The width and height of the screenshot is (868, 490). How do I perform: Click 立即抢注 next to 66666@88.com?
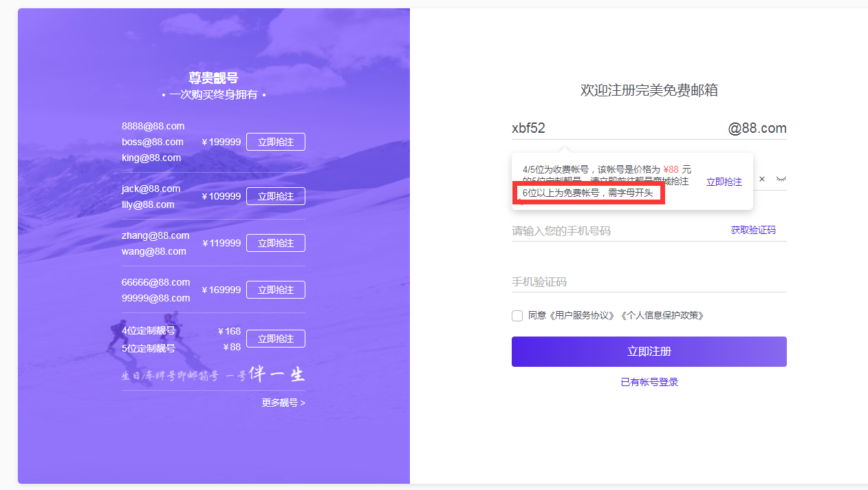[x=275, y=290]
